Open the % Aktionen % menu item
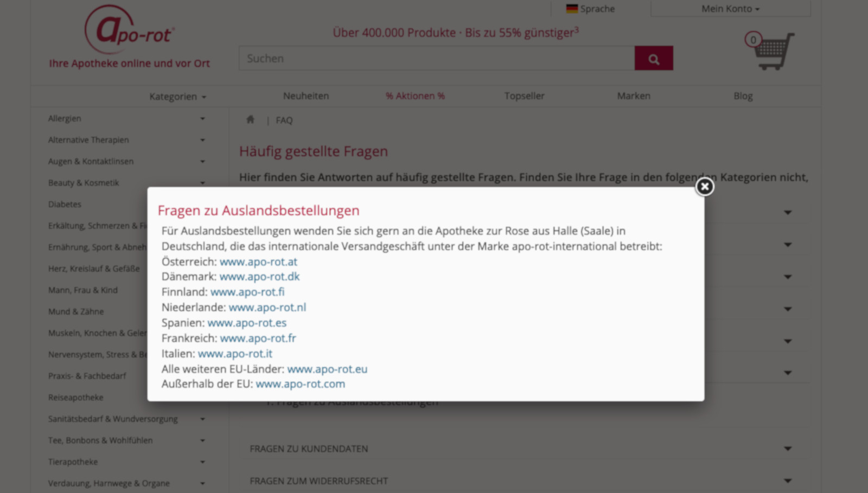 point(415,96)
